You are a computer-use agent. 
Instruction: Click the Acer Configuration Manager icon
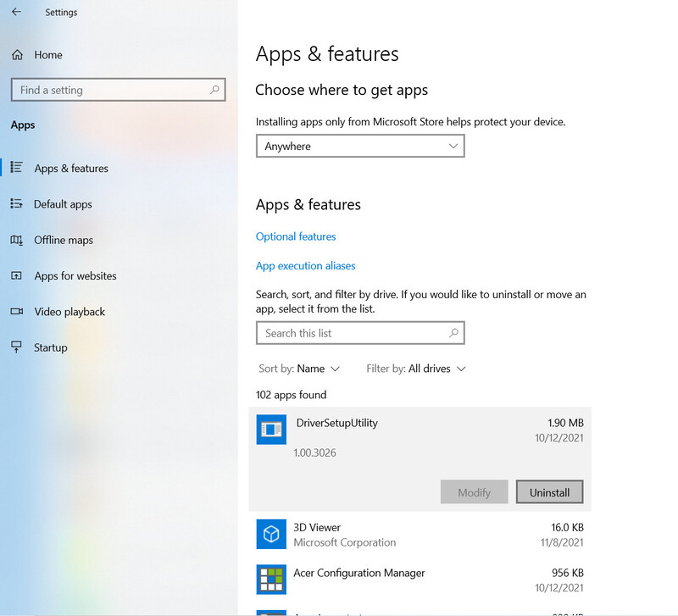point(271,580)
